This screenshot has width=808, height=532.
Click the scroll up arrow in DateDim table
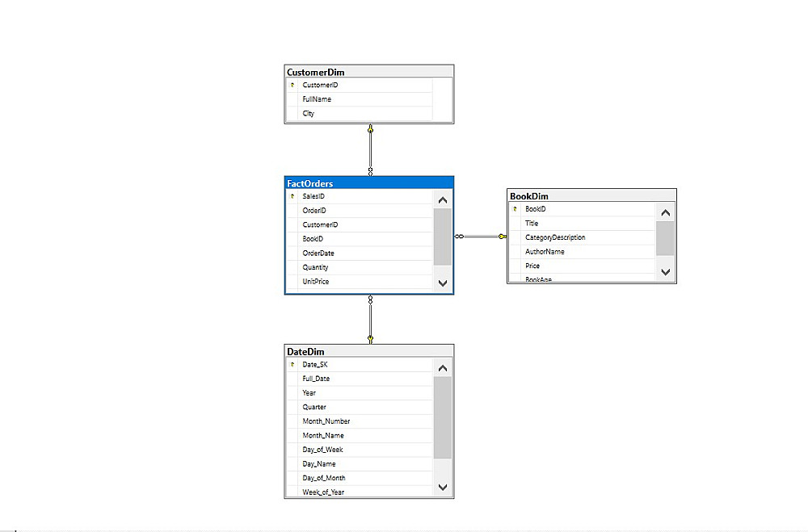tap(443, 368)
